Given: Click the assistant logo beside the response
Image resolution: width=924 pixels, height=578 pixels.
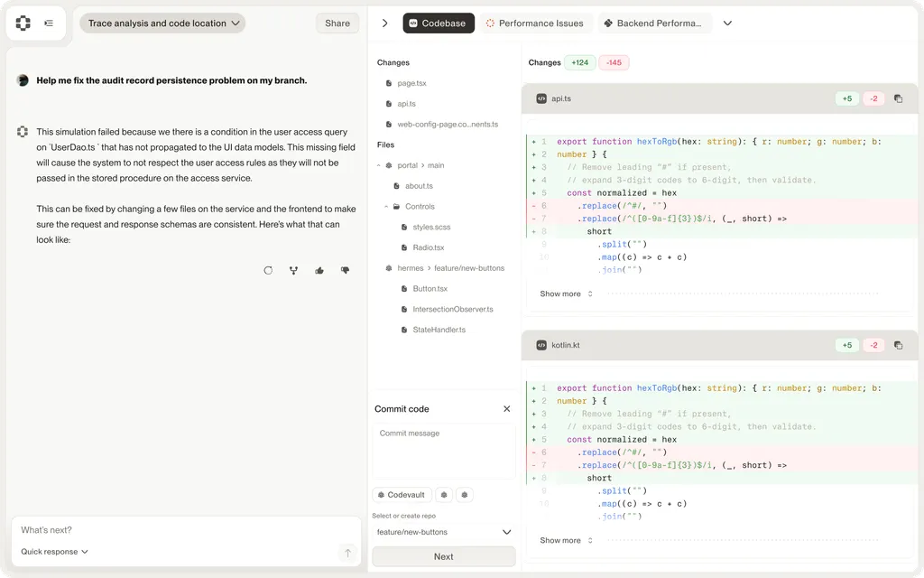Looking at the screenshot, I should [23, 132].
